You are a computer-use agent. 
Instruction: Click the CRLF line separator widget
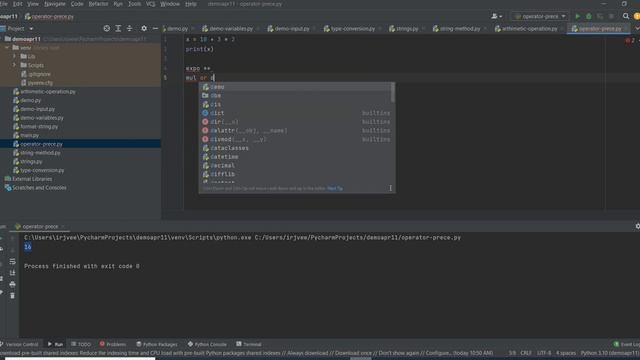pyautogui.click(x=526, y=353)
